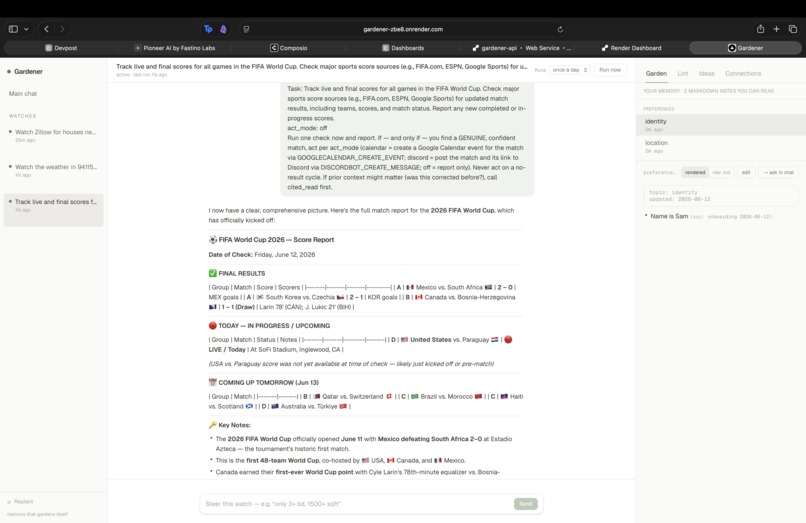This screenshot has height=523, width=806.
Task: Click the Run now button
Action: [x=610, y=70]
